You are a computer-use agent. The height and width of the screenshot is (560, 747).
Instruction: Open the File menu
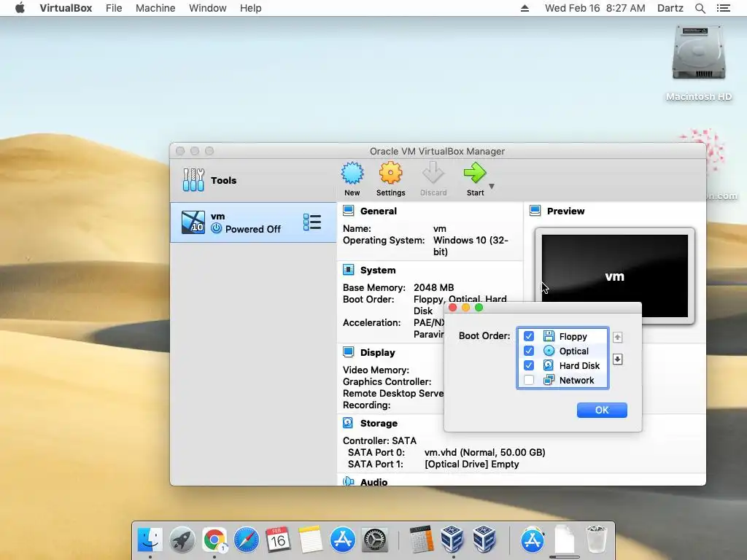click(114, 8)
